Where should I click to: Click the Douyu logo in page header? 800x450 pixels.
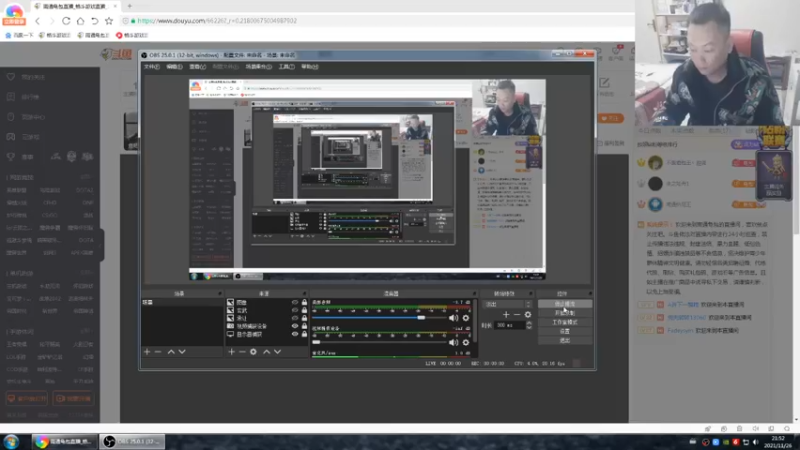coord(116,54)
